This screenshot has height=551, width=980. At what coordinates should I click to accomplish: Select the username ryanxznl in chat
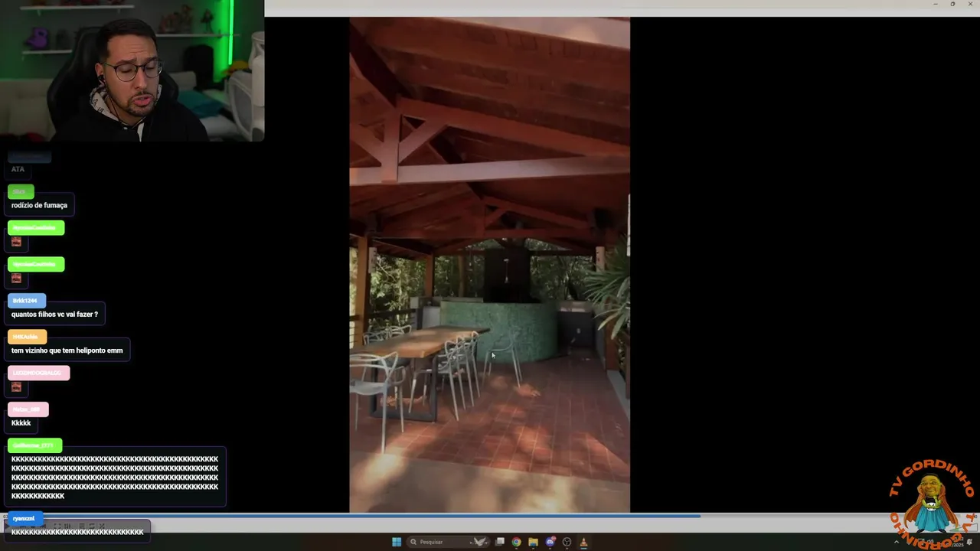point(24,519)
